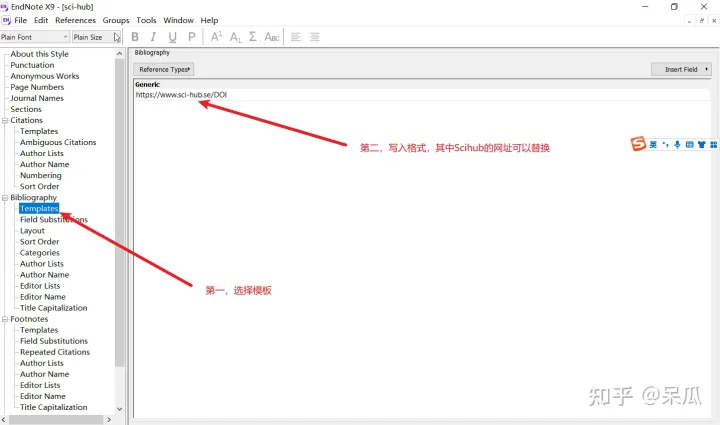Viewport: 720px width, 425px height.
Task: Apply Underline formatting in toolbar
Action: (172, 37)
